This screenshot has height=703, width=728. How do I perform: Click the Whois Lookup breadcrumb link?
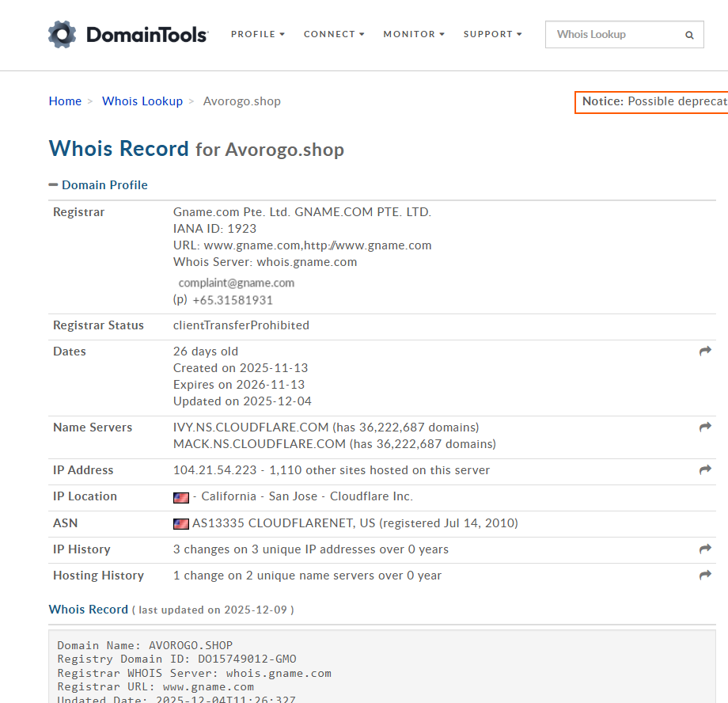coord(142,101)
